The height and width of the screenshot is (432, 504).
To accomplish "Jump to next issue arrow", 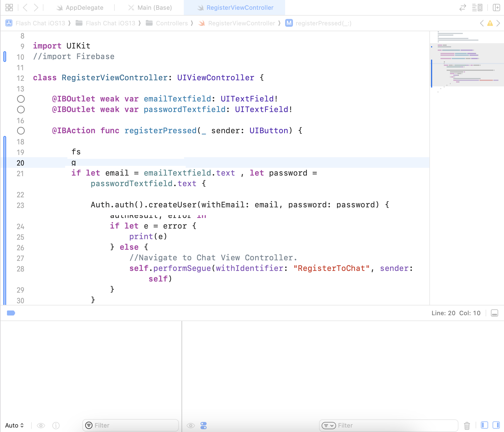I will 498,23.
